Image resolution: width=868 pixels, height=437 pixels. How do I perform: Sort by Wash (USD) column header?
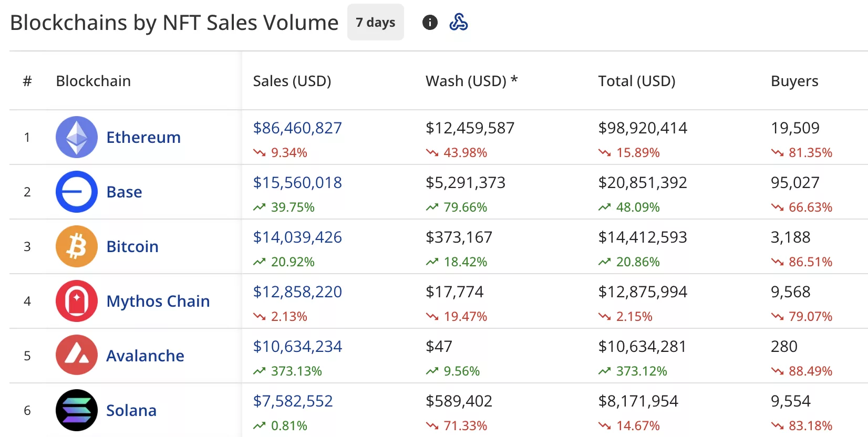coord(471,81)
